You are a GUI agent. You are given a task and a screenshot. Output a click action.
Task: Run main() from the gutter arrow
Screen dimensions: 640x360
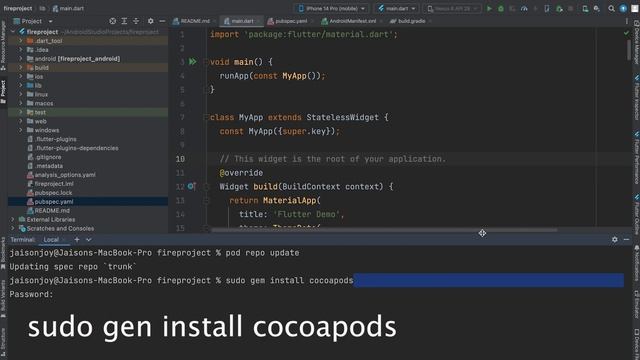coord(192,62)
